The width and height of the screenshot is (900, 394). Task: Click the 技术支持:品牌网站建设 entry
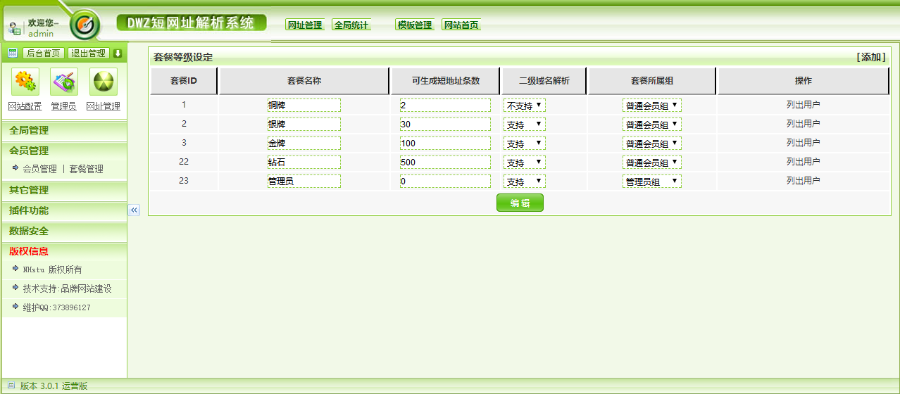66,288
